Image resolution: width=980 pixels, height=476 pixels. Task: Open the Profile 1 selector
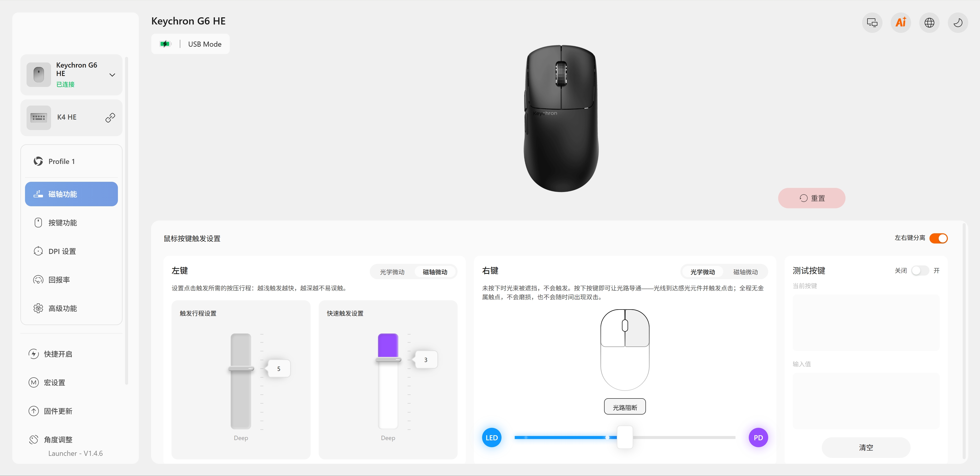71,162
